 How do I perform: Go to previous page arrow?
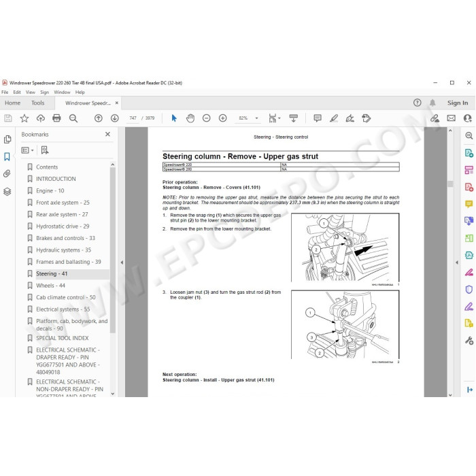pyautogui.click(x=99, y=118)
